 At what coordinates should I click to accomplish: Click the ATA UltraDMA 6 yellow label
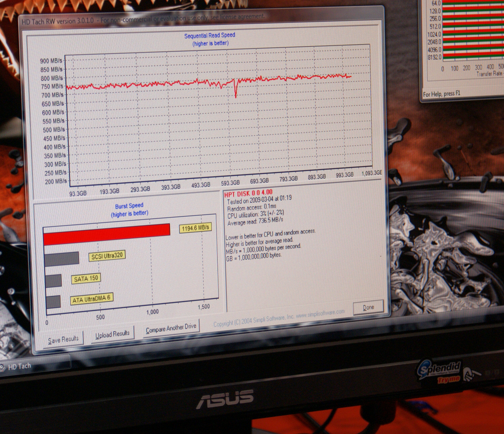(91, 299)
